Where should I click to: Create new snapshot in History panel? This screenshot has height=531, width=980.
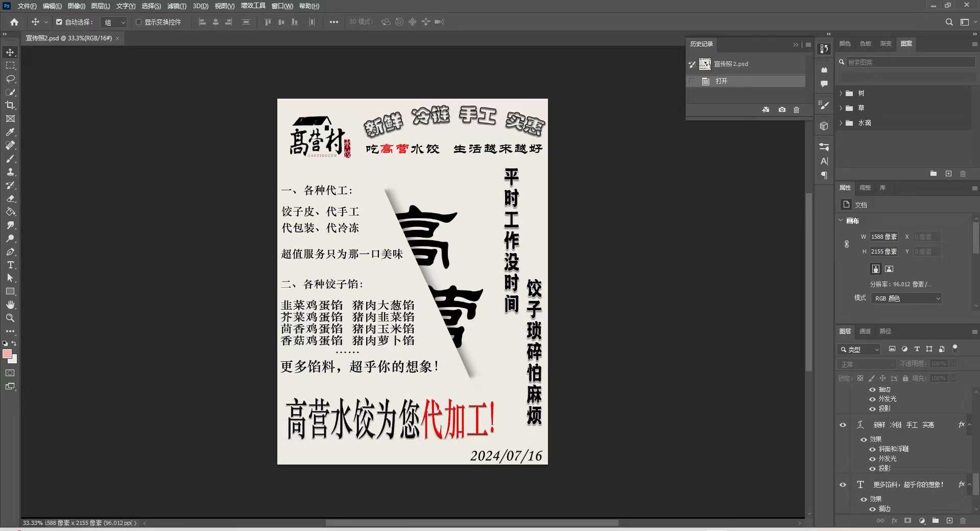pos(782,110)
